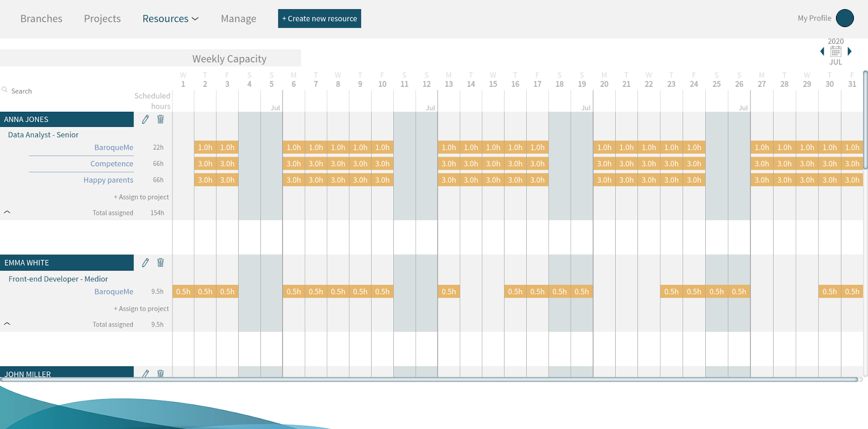Click Front-end Developer - Medior role

pos(58,279)
